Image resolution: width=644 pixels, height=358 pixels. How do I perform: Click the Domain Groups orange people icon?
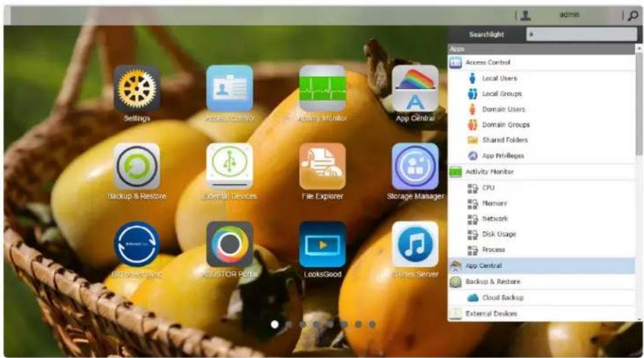pos(472,125)
